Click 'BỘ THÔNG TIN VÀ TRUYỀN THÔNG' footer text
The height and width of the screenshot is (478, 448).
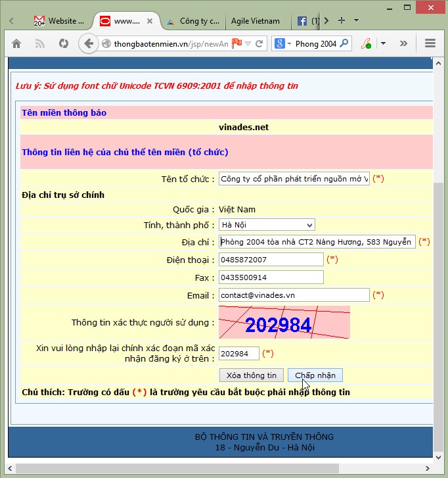coord(264,437)
